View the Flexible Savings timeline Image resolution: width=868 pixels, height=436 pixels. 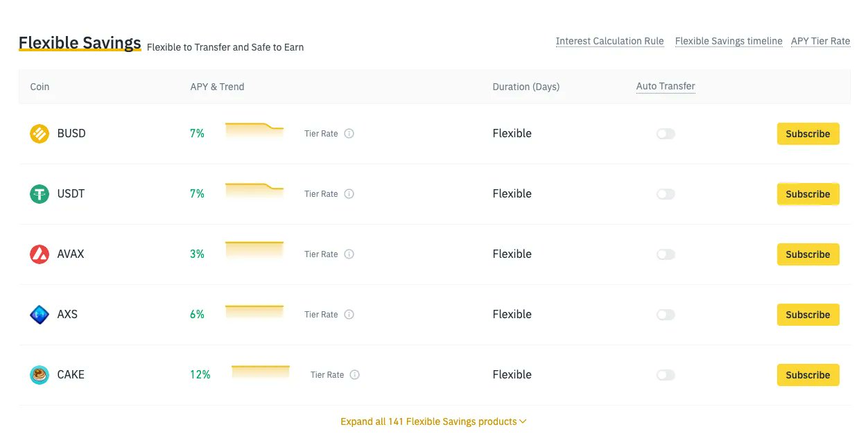(x=728, y=41)
